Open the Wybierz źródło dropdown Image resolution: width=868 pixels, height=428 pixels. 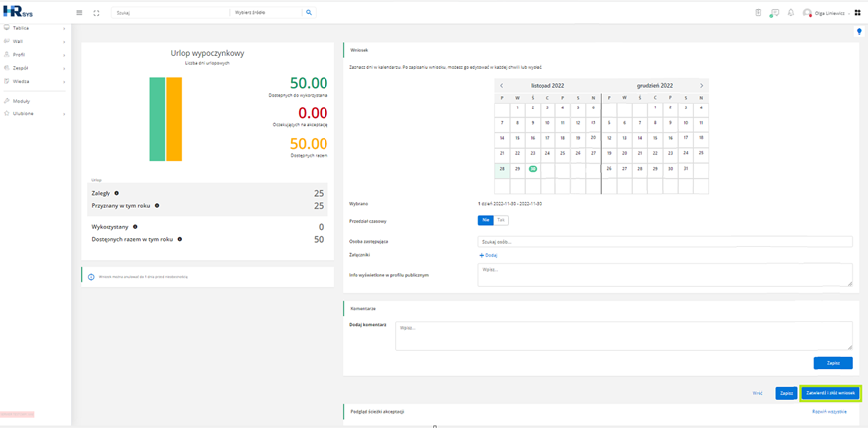pos(266,12)
